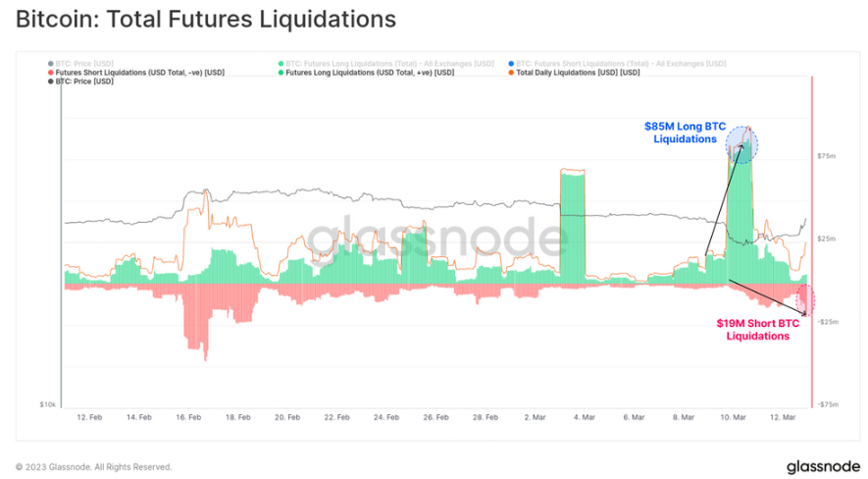
Task: Click the orange Total Daily Liquidations dot
Action: [511, 72]
